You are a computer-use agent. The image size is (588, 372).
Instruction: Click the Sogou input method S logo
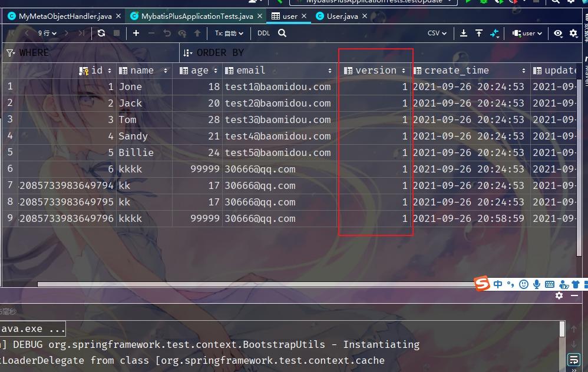482,284
